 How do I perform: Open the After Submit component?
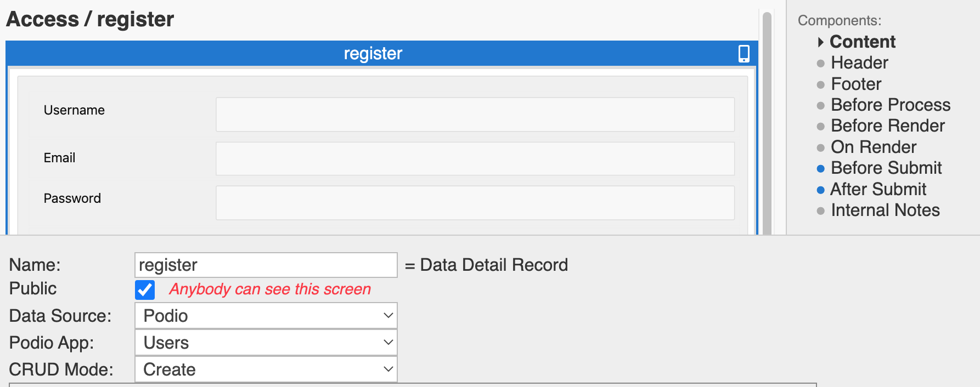878,190
